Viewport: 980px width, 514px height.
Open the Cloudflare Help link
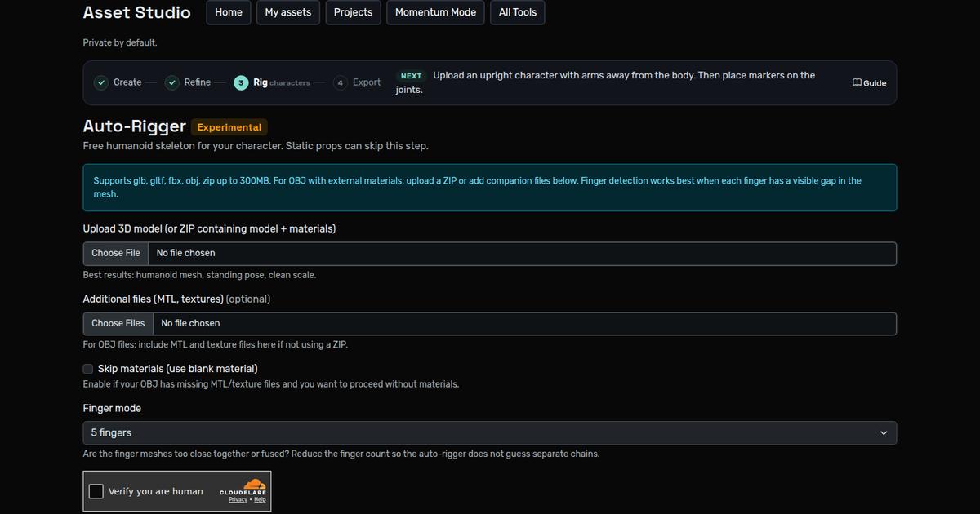pos(260,499)
